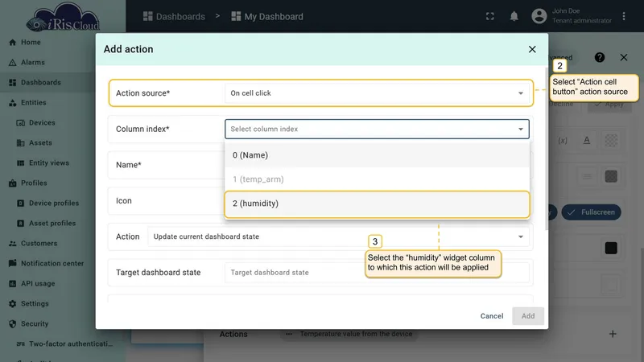Click the (x) variable icon in background panel
Viewport: 644px width, 362px height.
[x=563, y=140]
